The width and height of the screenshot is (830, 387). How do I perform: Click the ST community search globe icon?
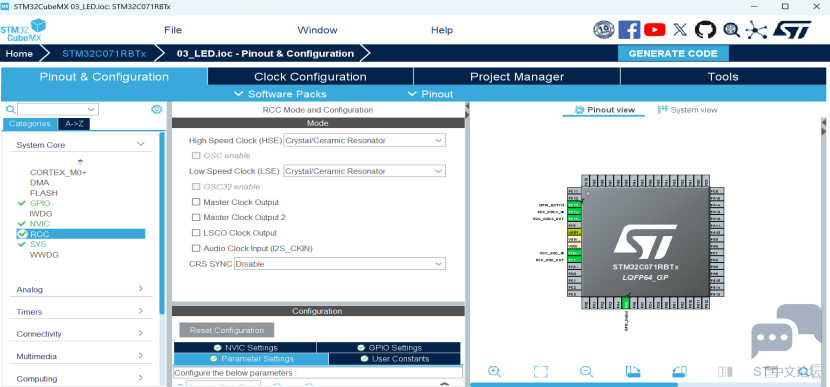[732, 30]
